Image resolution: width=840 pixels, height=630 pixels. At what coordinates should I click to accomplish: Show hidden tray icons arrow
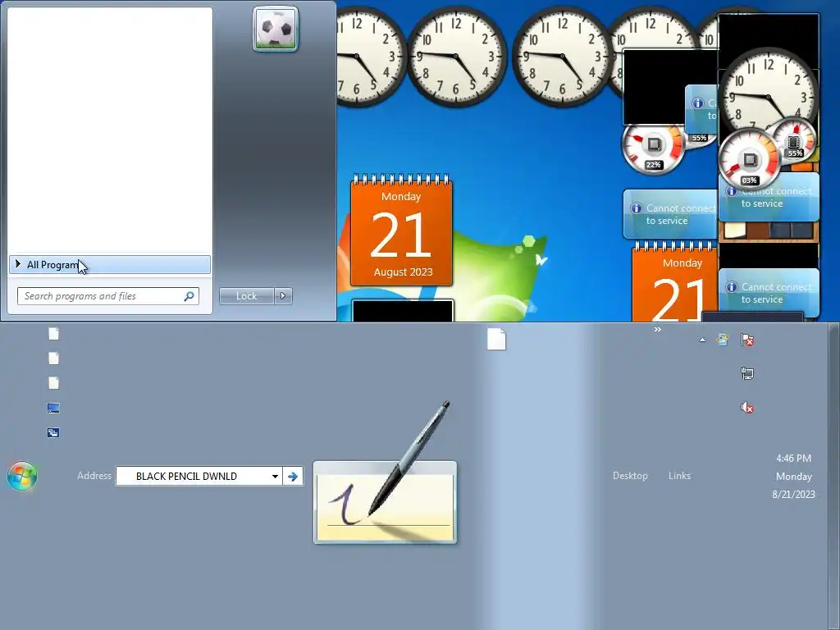point(702,340)
